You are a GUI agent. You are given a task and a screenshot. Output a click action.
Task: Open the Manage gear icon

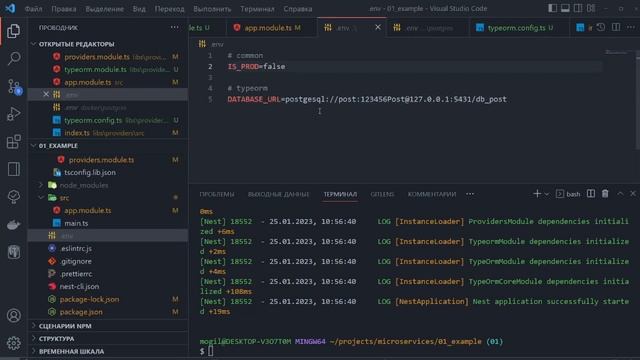click(13, 343)
